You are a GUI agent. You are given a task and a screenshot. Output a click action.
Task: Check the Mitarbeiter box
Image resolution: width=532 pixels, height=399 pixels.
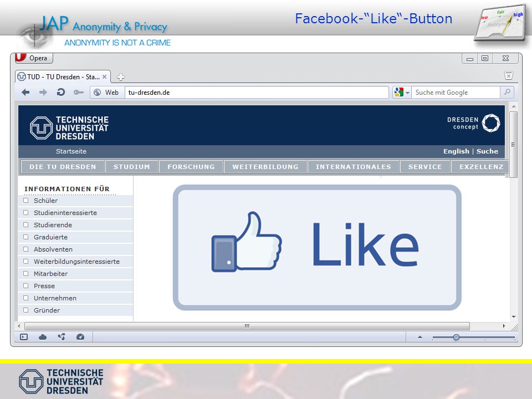26,274
